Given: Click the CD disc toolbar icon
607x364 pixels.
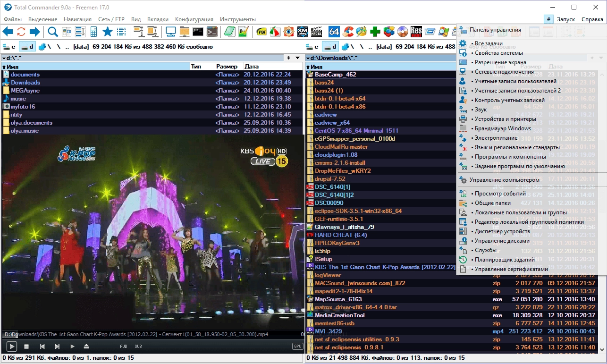Looking at the screenshot, I should [403, 32].
